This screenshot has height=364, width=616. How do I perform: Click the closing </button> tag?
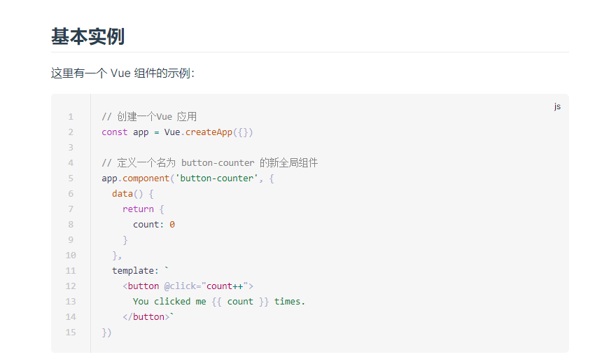[146, 317]
